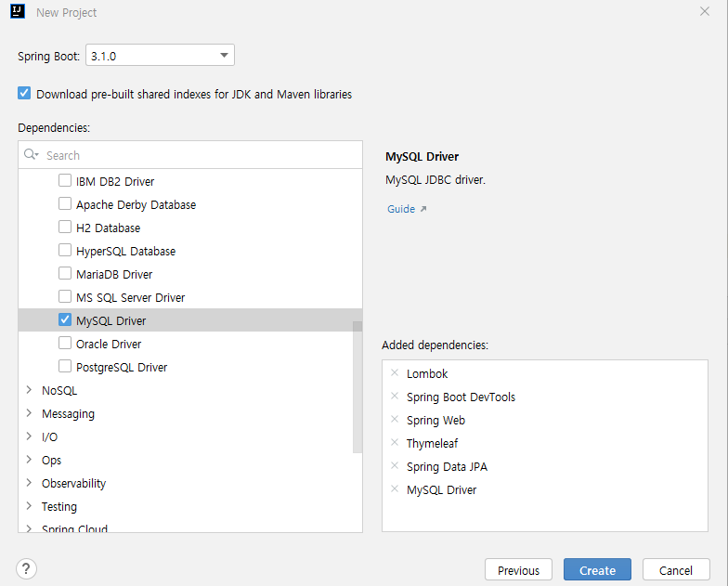This screenshot has width=728, height=586.
Task: Expand the Observability category
Action: click(29, 483)
